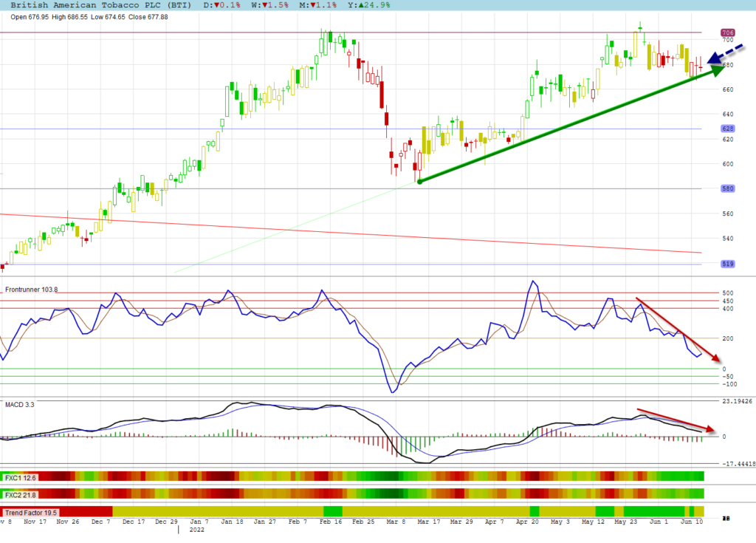Click the 560 price axis label
The image size is (756, 543).
click(x=727, y=214)
